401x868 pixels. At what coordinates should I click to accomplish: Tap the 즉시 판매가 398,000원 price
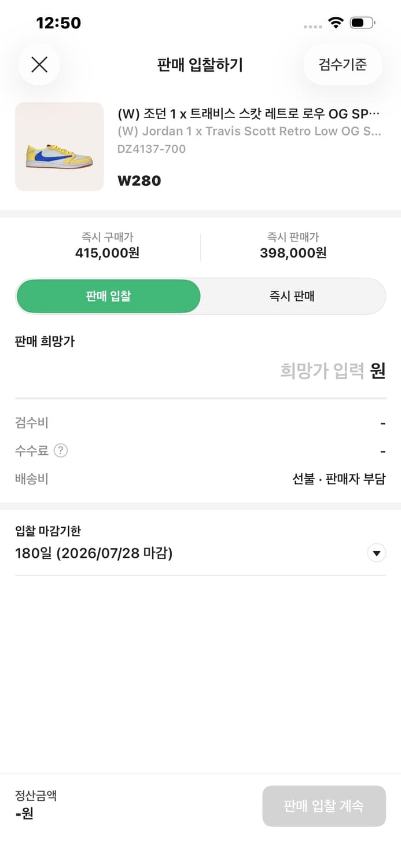[x=292, y=253]
